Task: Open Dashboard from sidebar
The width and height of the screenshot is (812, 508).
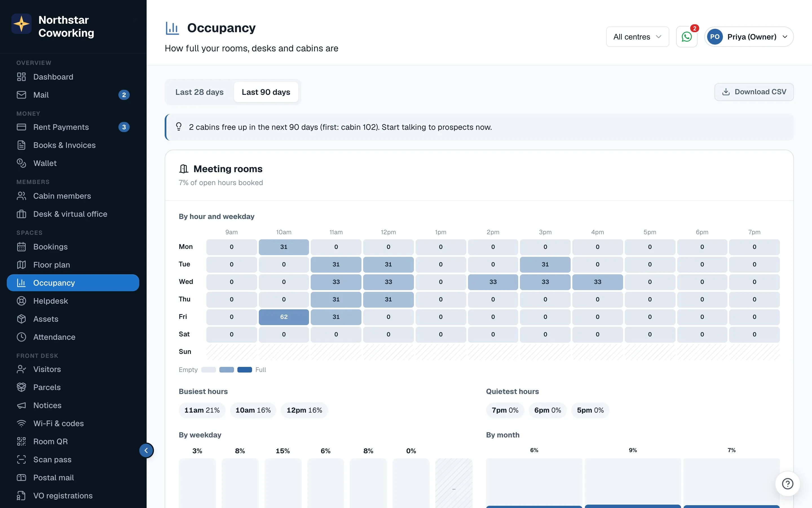Action: (x=73, y=76)
